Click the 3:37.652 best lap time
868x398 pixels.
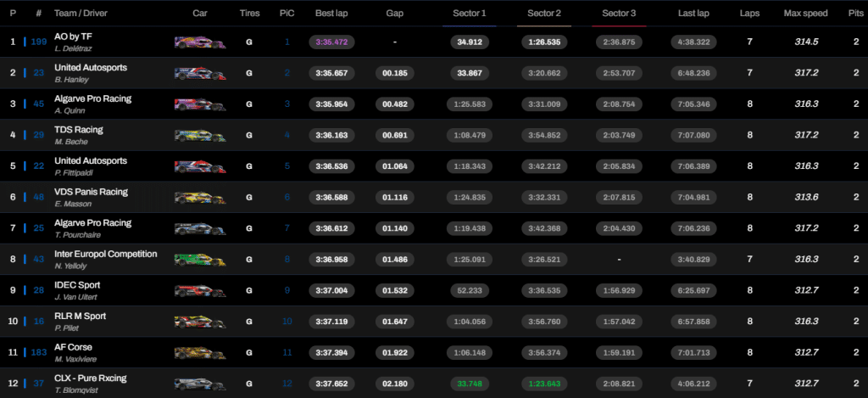pyautogui.click(x=331, y=384)
